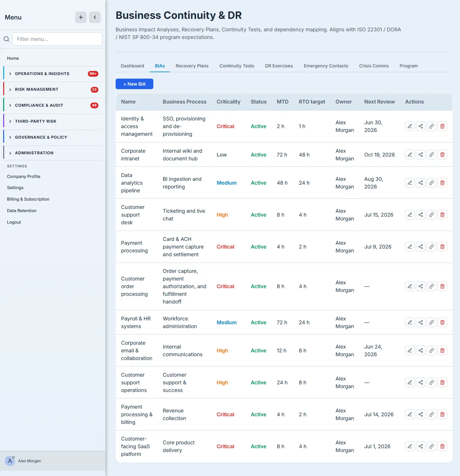The width and height of the screenshot is (460, 476).
Task: Click the 22 badge on Risk Management
Action: click(x=94, y=90)
